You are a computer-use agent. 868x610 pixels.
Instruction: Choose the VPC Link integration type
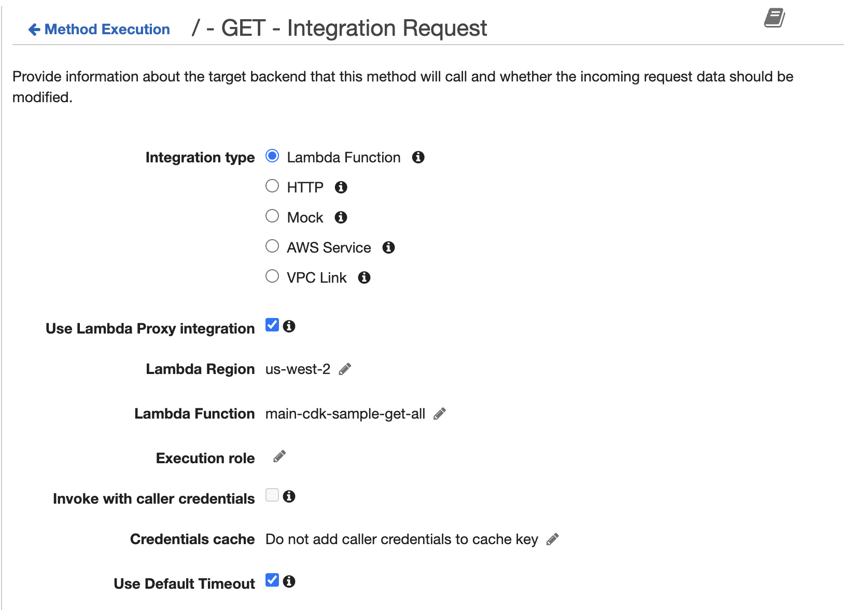(x=272, y=276)
